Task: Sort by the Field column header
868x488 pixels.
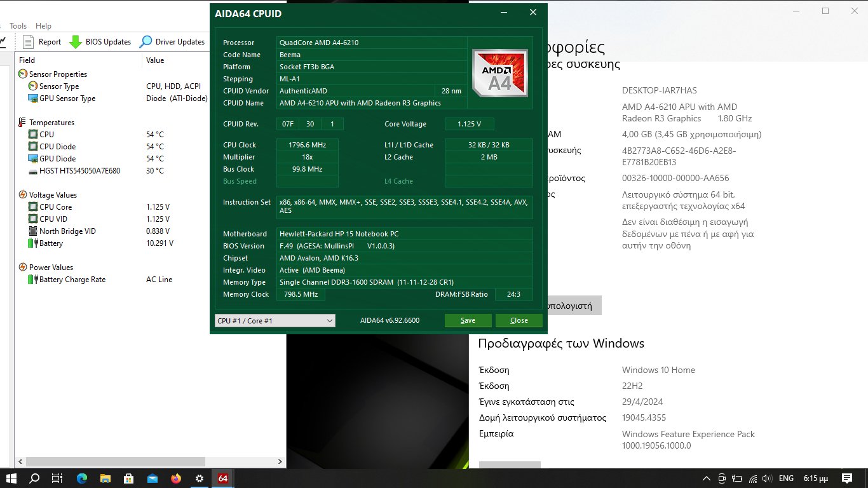Action: pos(78,60)
